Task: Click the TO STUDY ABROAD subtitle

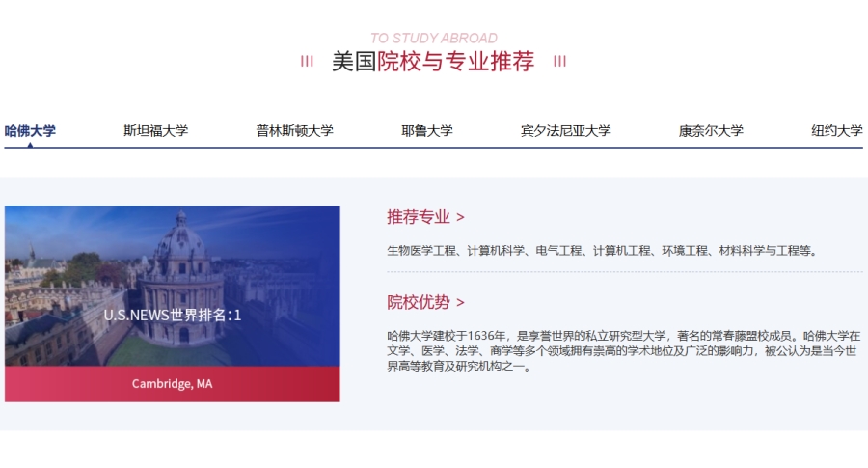Action: [433, 39]
